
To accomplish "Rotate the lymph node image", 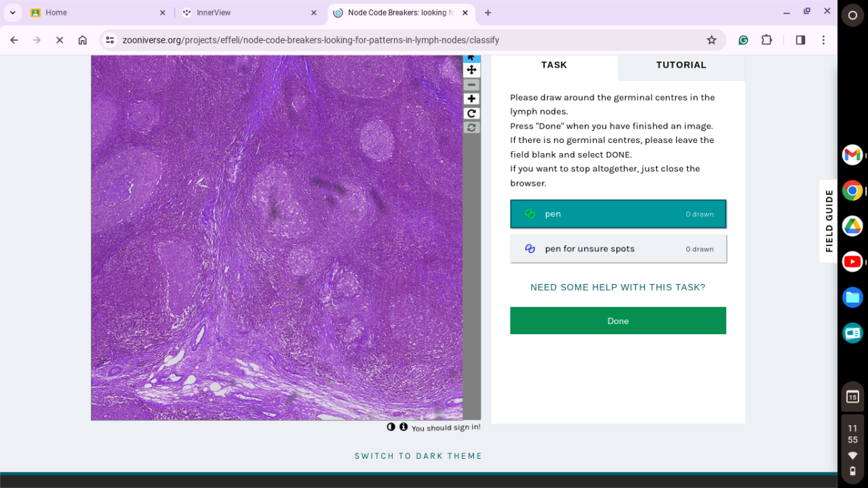I will click(471, 113).
